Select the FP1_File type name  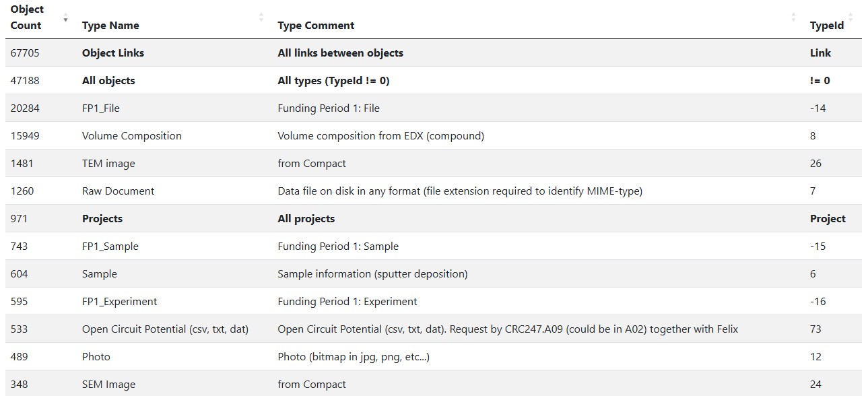pyautogui.click(x=101, y=108)
